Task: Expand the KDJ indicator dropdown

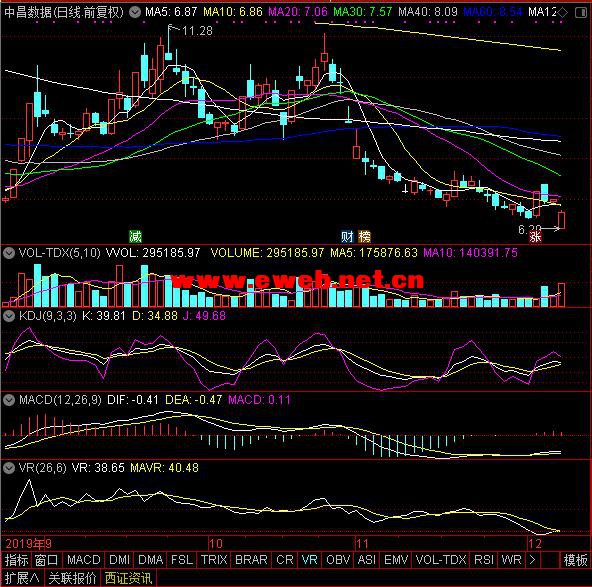Action: (x=9, y=316)
